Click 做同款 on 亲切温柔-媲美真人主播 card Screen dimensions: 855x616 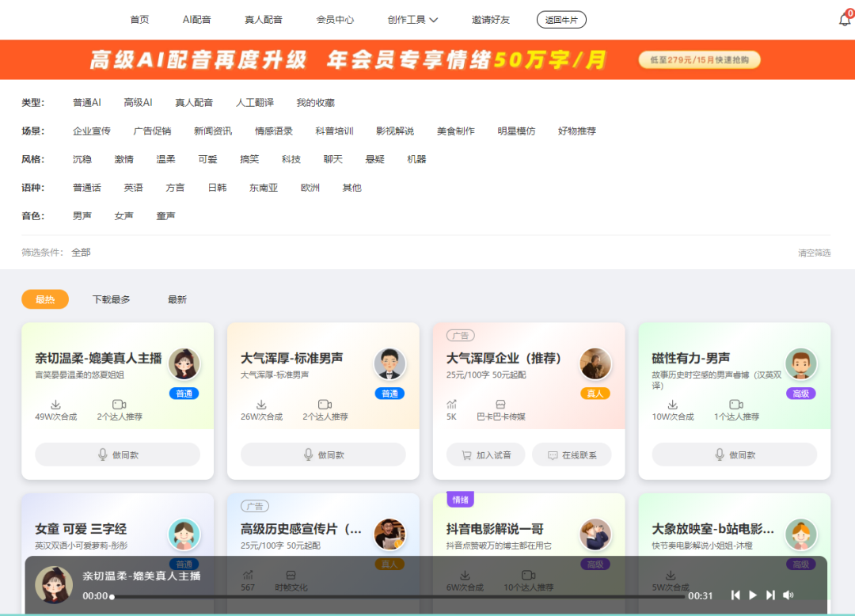coord(117,454)
